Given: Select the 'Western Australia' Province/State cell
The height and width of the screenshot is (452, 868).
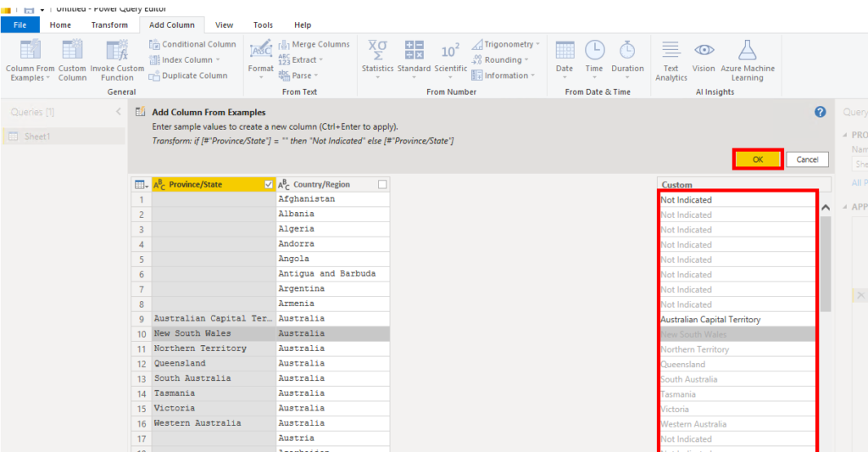Looking at the screenshot, I should point(214,423).
